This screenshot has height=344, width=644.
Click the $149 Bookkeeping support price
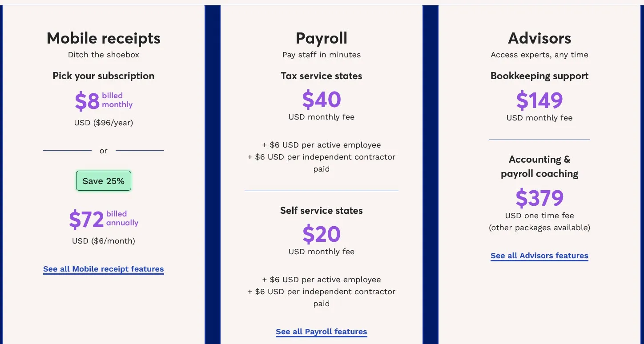pyautogui.click(x=539, y=100)
